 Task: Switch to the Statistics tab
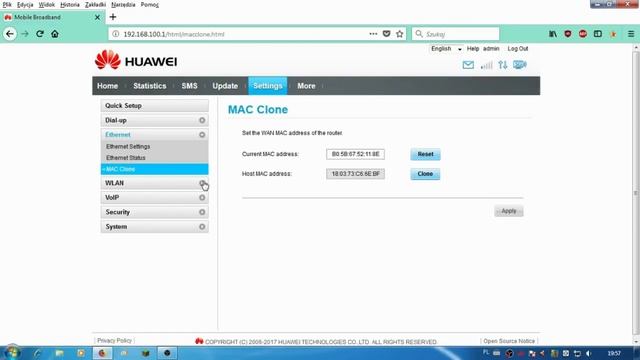(150, 86)
